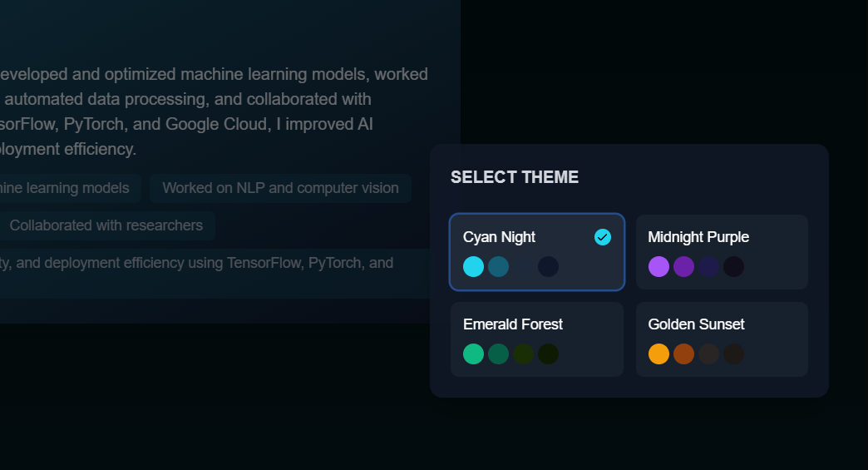Click the golden orange swatch
Image resolution: width=868 pixels, height=470 pixels.
658,354
